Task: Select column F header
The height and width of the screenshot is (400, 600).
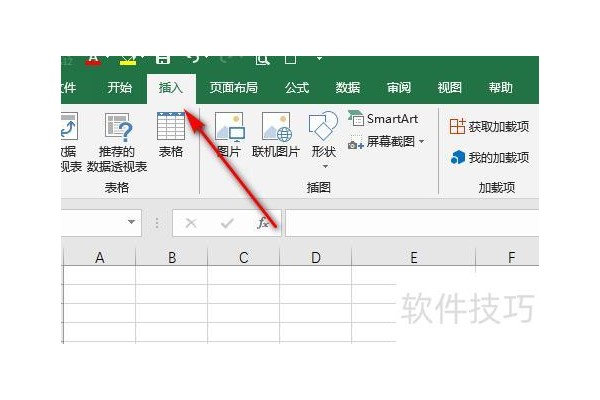Action: point(508,257)
